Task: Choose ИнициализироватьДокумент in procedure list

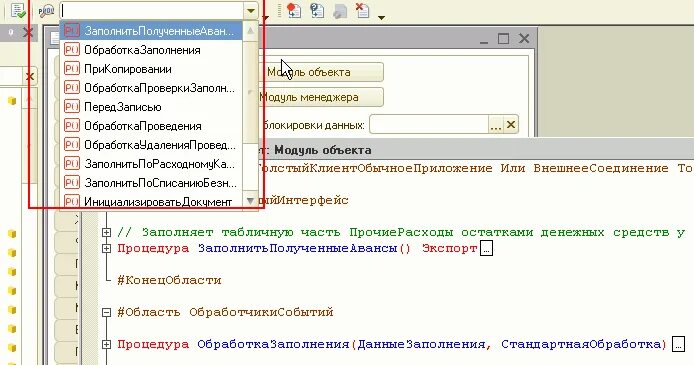Action: click(151, 201)
